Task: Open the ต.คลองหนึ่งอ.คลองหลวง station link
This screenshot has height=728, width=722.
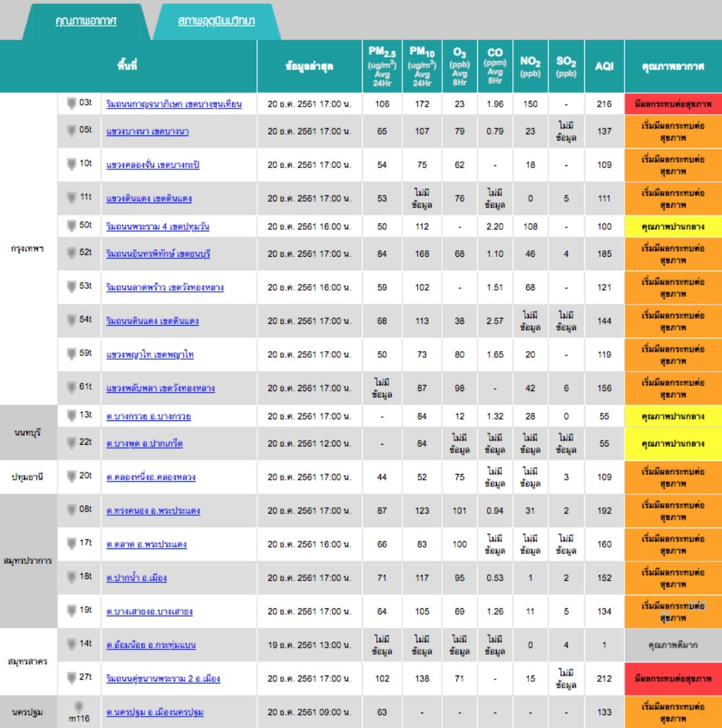Action: point(151,477)
